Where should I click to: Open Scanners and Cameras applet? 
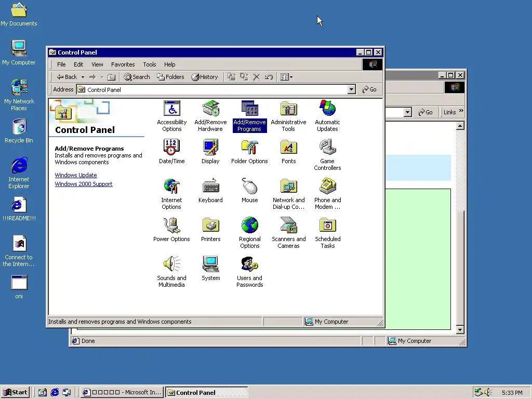[x=288, y=233]
